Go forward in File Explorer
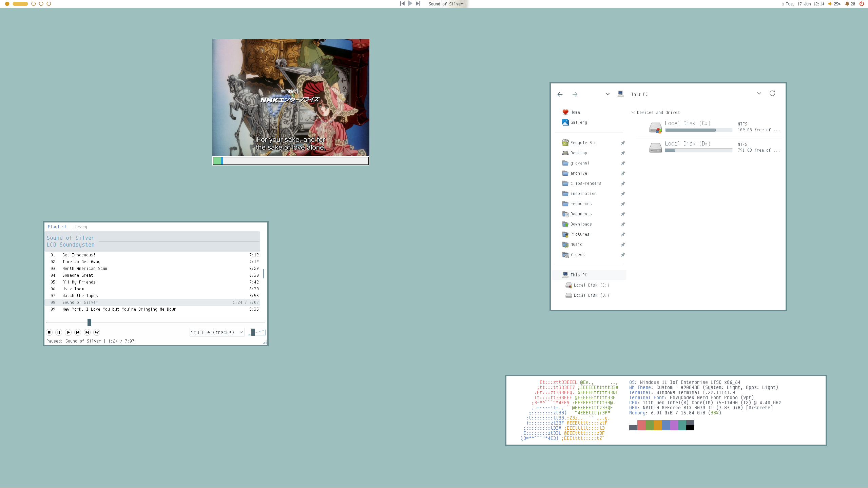Screen dimensions: 868x488 [575, 94]
